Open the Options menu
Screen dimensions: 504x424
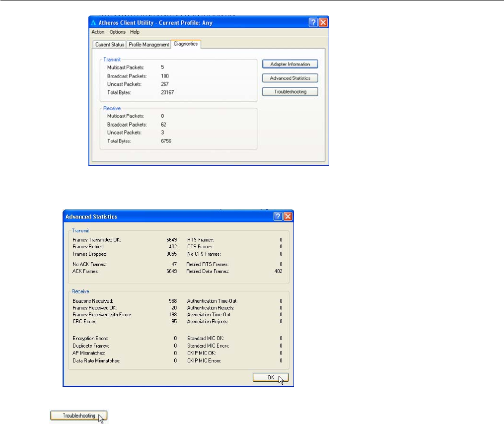(117, 32)
